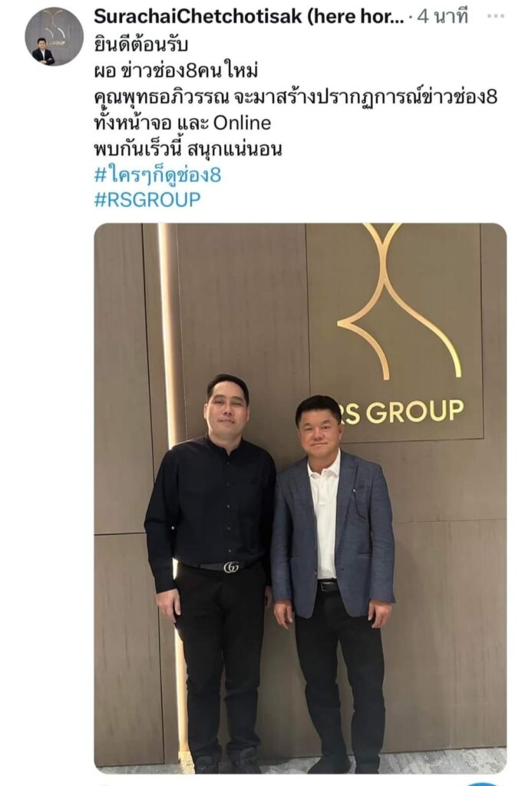The image size is (532, 786).
Task: Open the SurachaiChetchotisak display name link
Action: (197, 17)
